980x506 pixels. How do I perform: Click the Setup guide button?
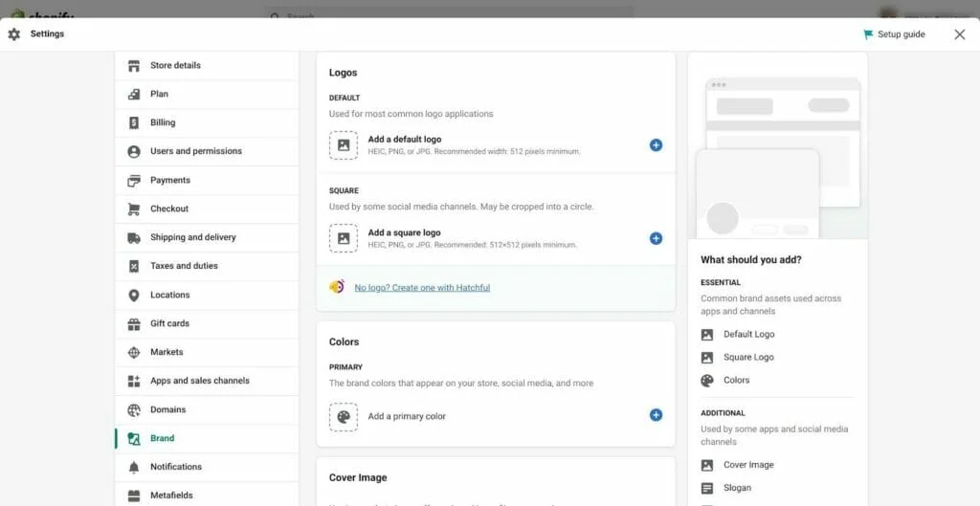tap(895, 34)
